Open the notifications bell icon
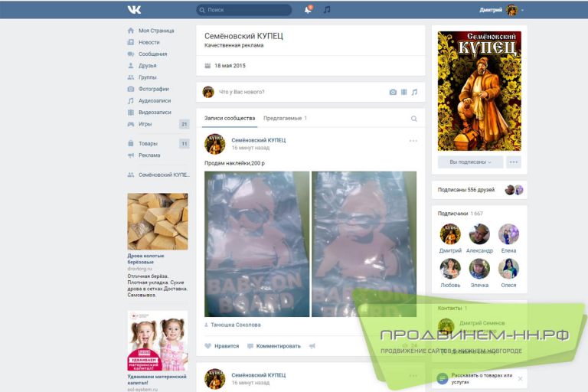Viewport: 588px width, 392px height. point(309,9)
